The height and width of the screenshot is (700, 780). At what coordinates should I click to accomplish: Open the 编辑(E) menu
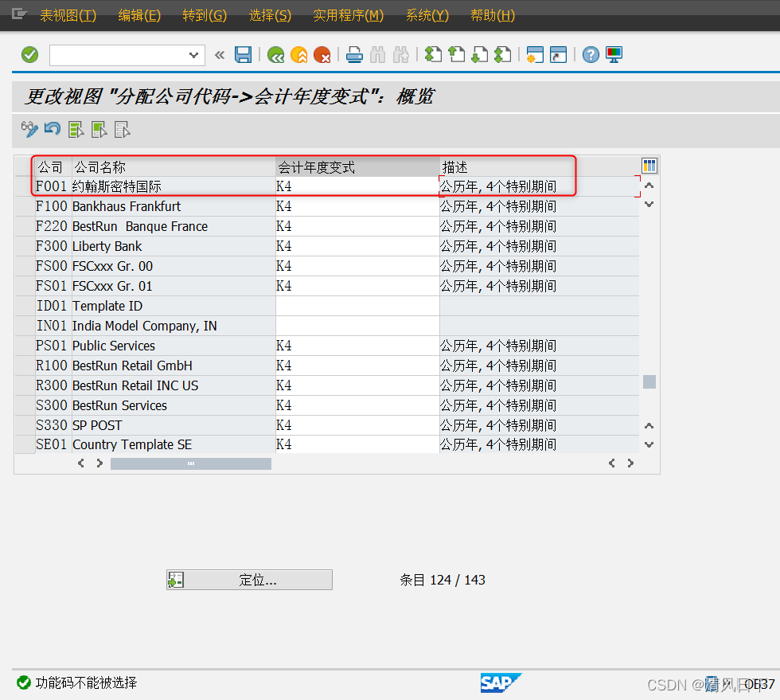[139, 15]
